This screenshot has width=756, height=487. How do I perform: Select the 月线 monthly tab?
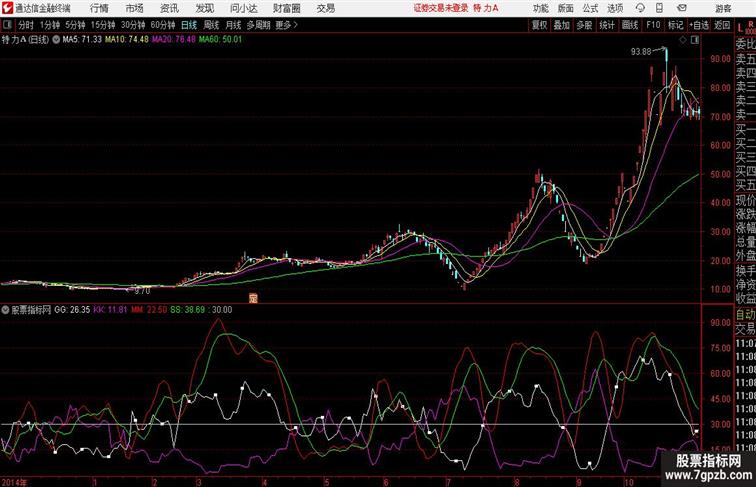coord(233,25)
